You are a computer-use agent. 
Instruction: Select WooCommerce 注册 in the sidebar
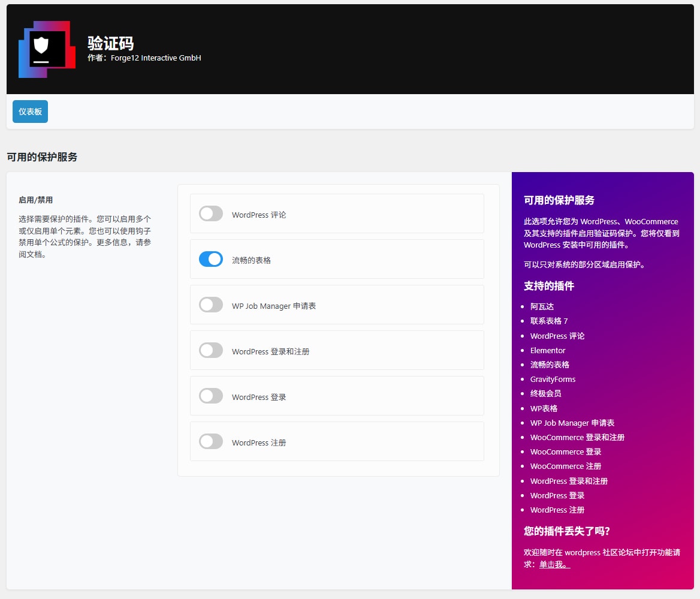pos(565,466)
